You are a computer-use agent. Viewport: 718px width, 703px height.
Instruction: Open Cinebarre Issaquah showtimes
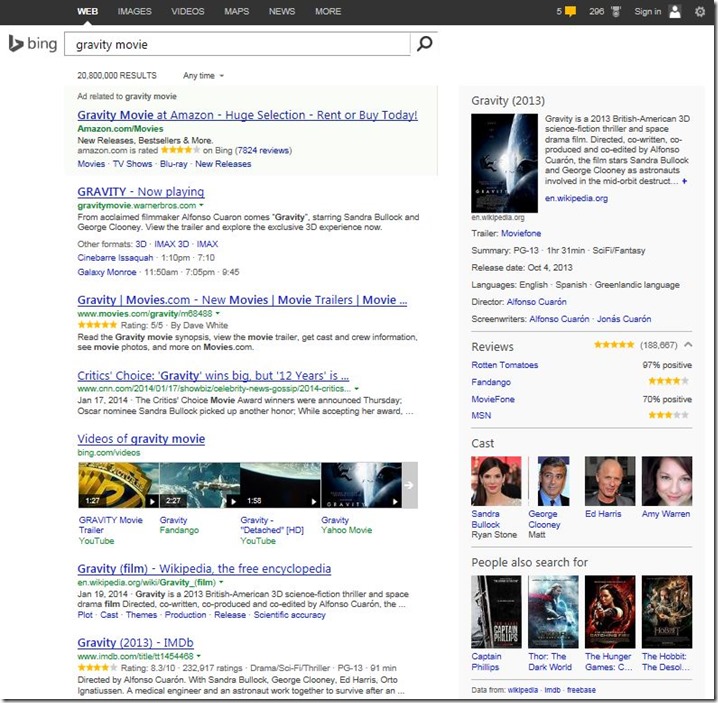[115, 258]
